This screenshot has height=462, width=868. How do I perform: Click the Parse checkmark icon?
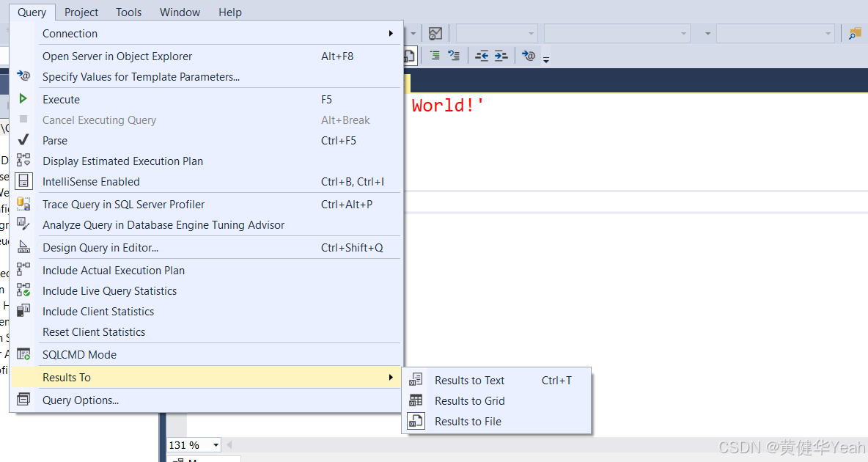pos(23,140)
